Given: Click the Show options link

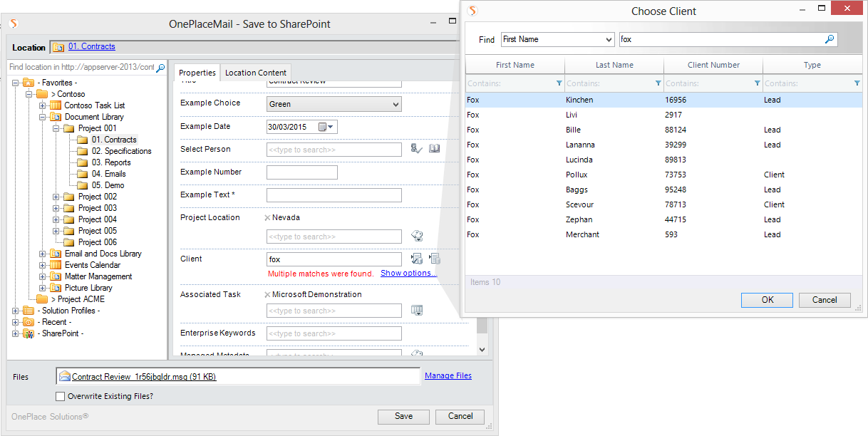Looking at the screenshot, I should pos(408,273).
